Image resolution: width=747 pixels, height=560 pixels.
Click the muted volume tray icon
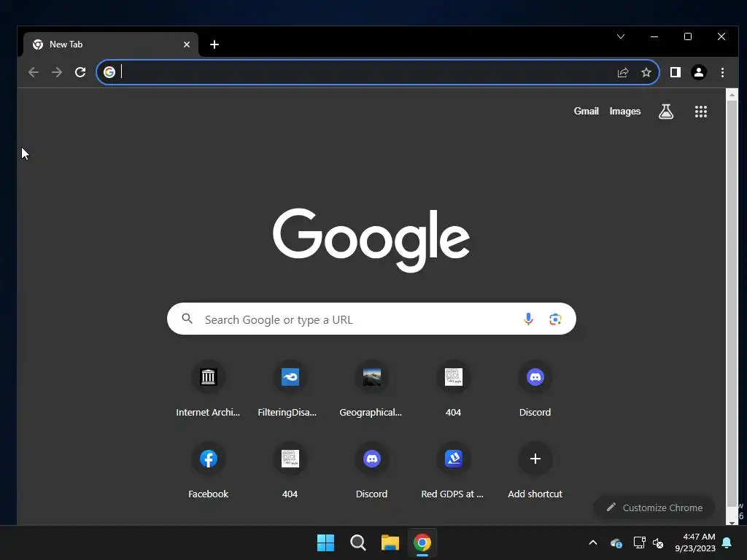tap(658, 542)
